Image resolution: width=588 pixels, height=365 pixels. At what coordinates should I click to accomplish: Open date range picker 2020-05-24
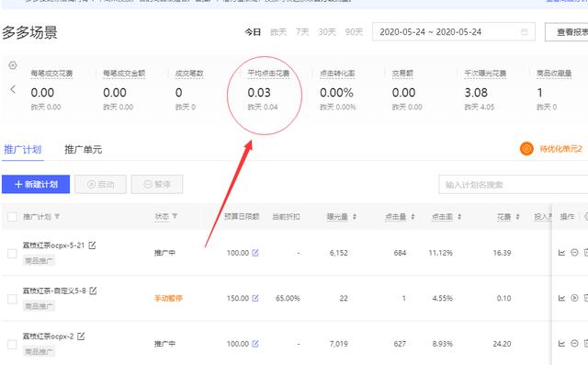[453, 32]
